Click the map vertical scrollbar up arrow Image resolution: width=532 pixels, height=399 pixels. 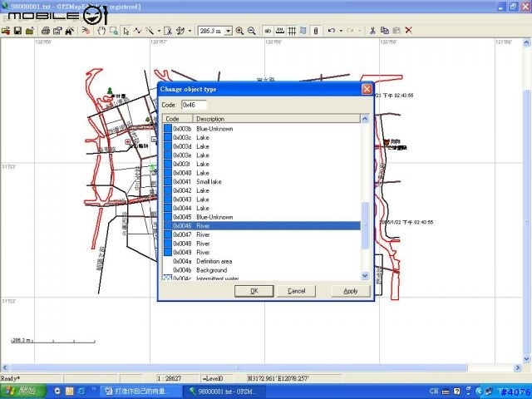(x=526, y=42)
